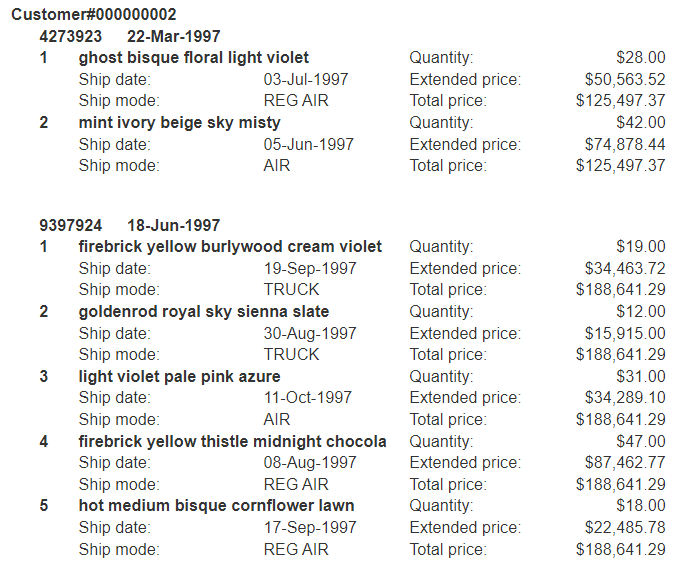The width and height of the screenshot is (674, 564).
Task: Click ship date 11-Oct-1997
Action: pos(308,397)
